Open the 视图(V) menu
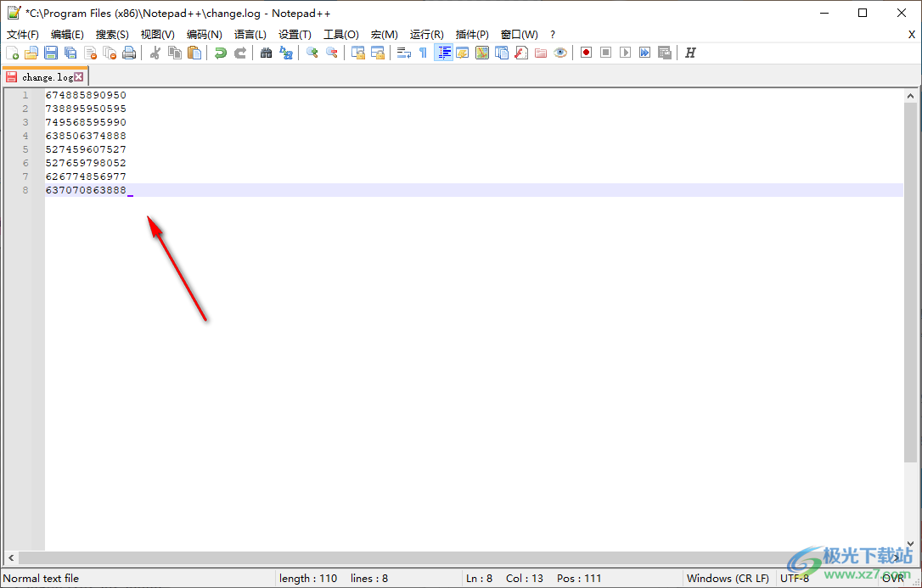The width and height of the screenshot is (922, 588). (158, 35)
